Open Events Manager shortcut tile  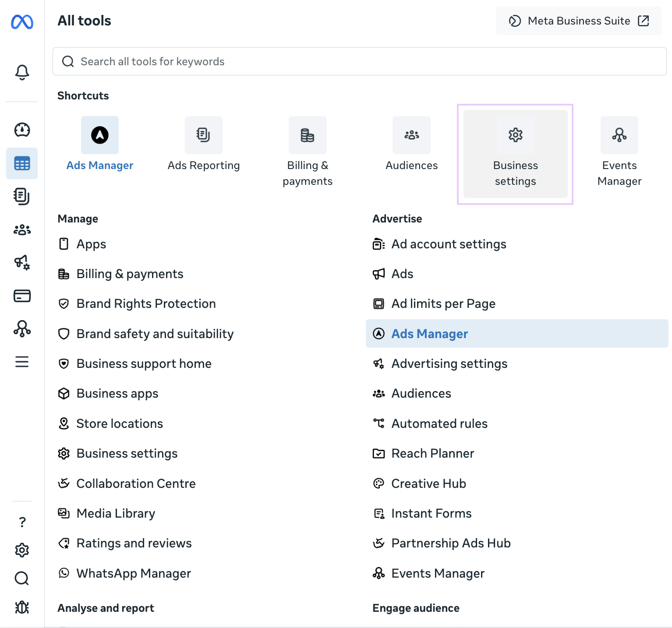point(619,152)
